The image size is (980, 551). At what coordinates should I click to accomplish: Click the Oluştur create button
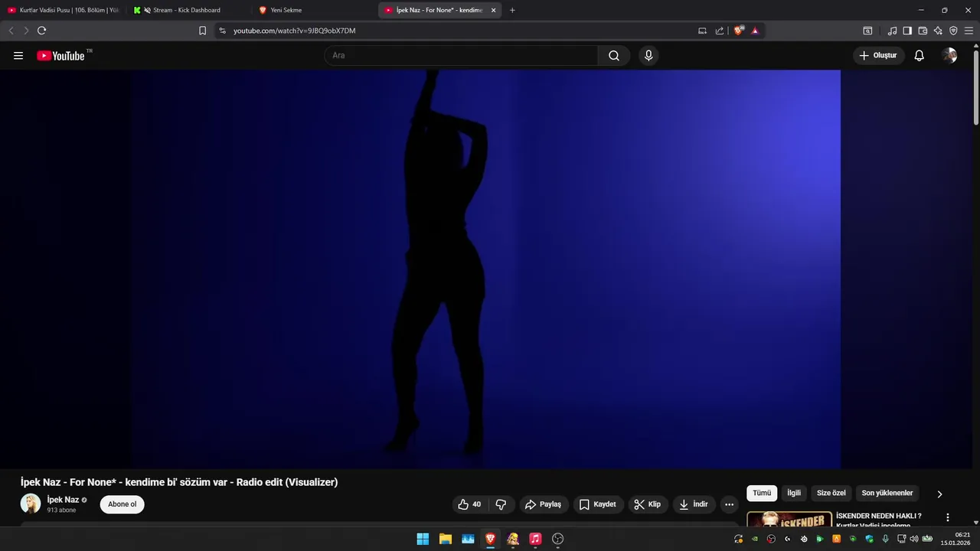[x=878, y=55]
